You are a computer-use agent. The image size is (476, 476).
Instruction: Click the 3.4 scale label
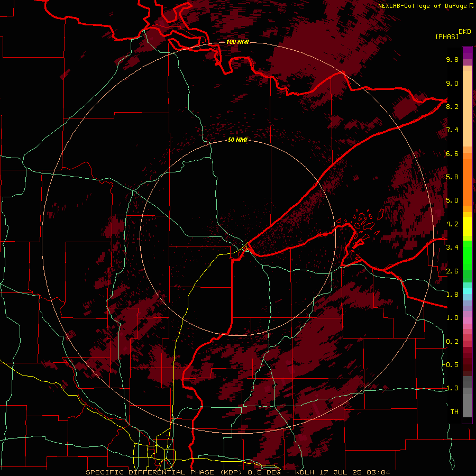click(452, 247)
